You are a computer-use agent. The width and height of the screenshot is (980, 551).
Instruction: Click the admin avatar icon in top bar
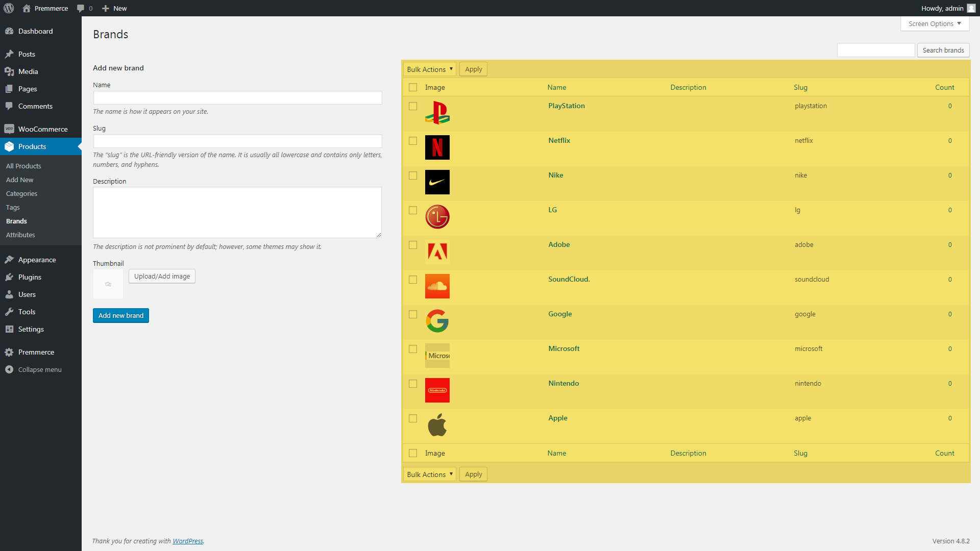[x=971, y=8]
